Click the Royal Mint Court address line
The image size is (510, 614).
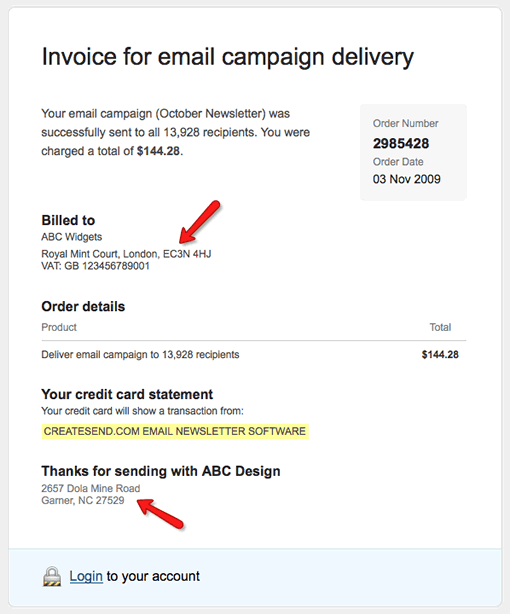(126, 254)
